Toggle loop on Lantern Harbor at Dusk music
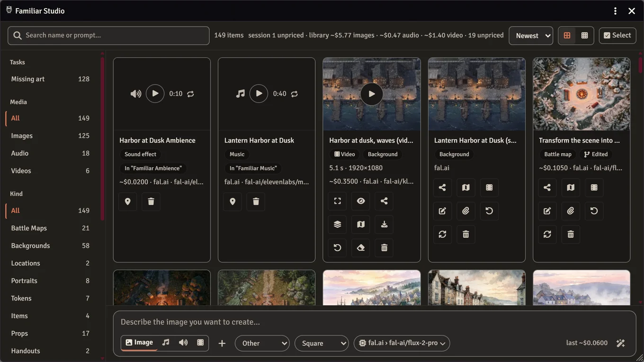 pyautogui.click(x=295, y=94)
